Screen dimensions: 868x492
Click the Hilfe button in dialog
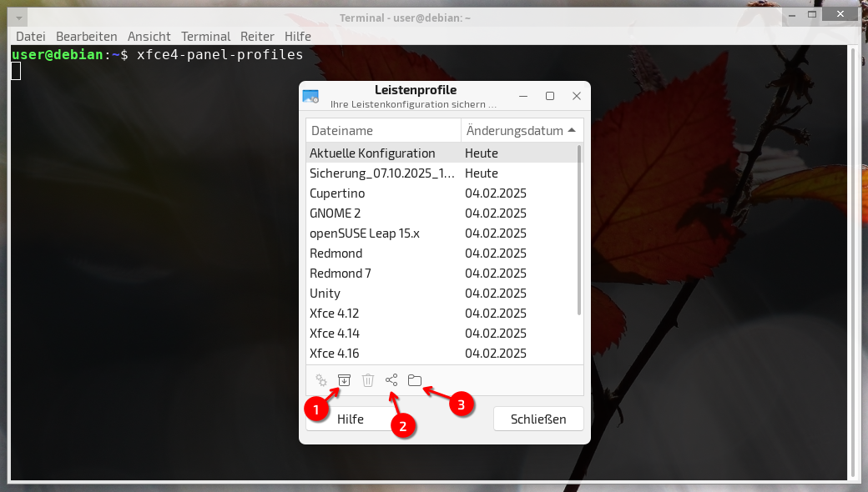[351, 419]
